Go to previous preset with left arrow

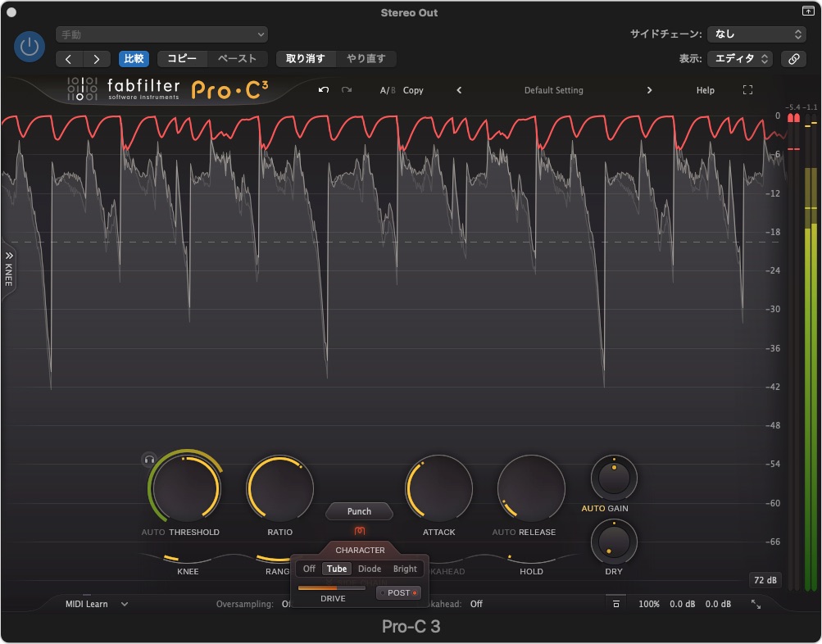(x=459, y=90)
